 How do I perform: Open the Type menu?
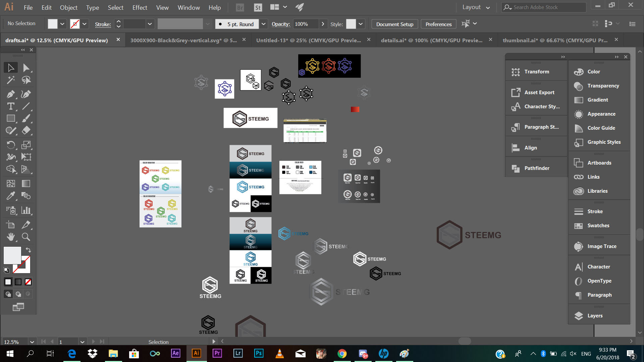[92, 7]
